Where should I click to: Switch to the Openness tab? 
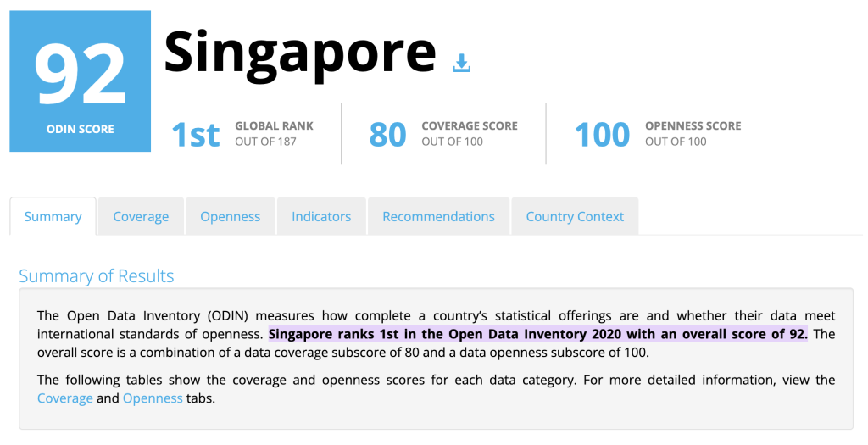[231, 216]
